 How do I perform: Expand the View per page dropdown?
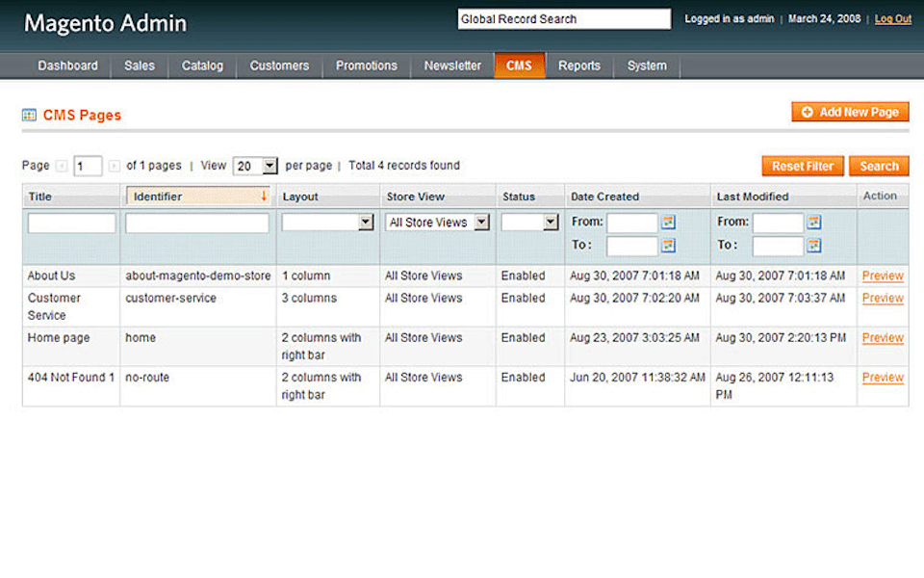click(255, 167)
